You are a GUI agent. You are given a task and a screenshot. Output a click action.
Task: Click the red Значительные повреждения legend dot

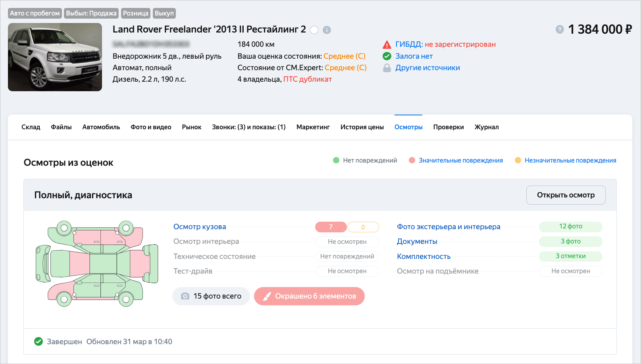(412, 160)
